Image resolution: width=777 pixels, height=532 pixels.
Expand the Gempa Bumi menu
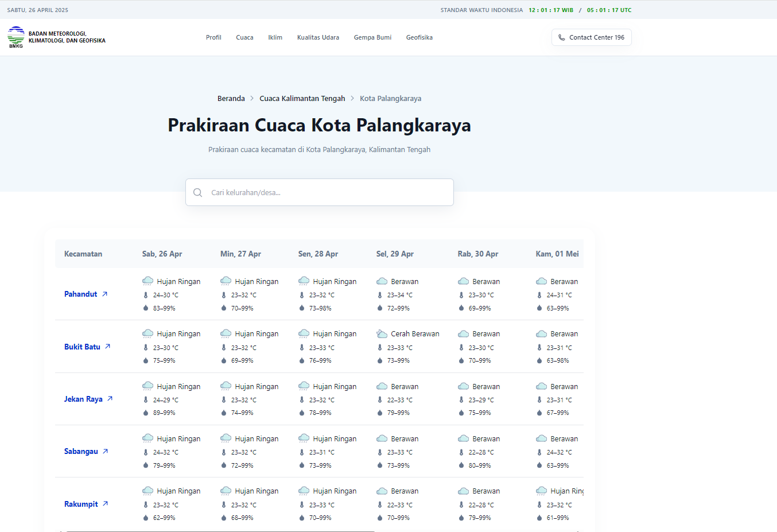(372, 37)
